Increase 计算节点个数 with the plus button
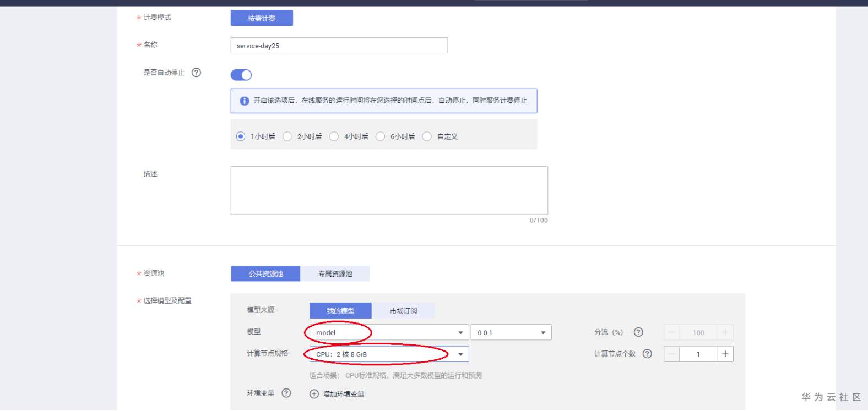The image size is (868, 411). [x=725, y=354]
